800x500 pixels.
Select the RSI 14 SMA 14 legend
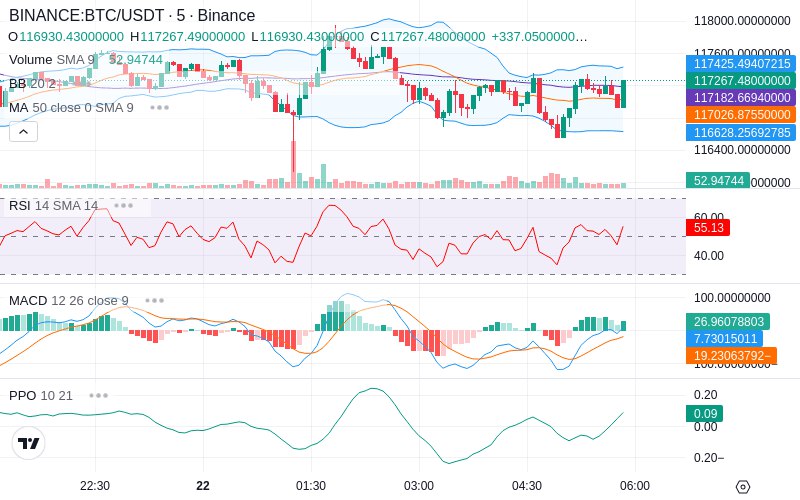(53, 206)
